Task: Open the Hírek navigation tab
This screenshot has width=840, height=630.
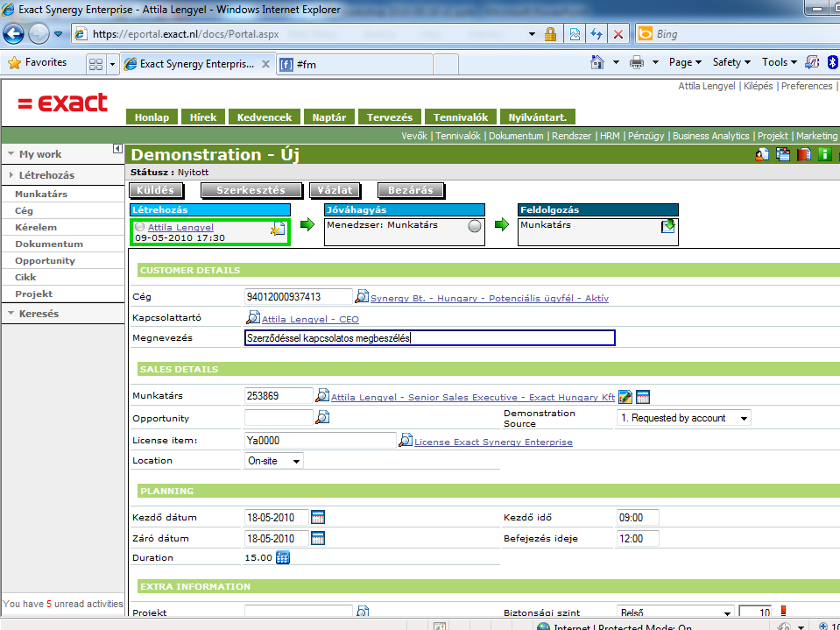Action: click(x=203, y=117)
